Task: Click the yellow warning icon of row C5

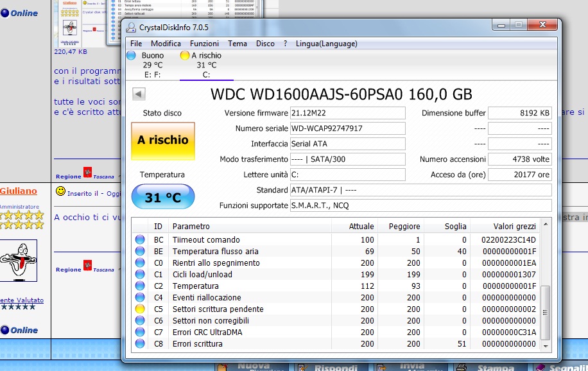Action: (140, 309)
